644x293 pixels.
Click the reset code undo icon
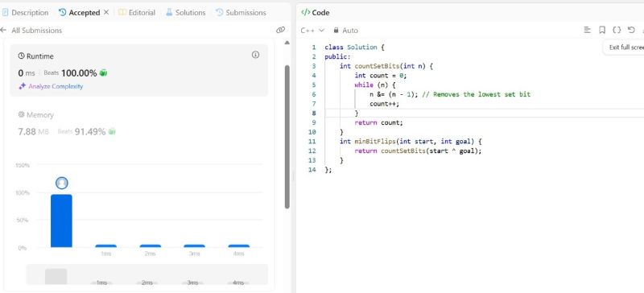631,30
